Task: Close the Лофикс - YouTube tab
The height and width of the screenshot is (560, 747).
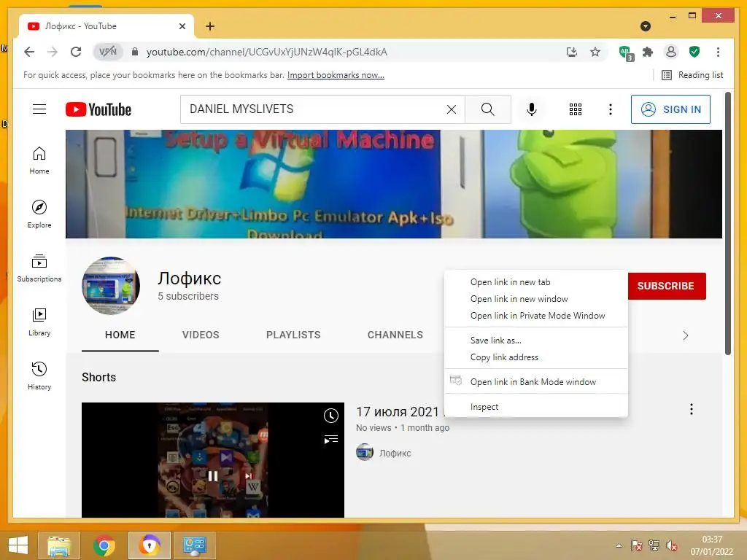Action: pyautogui.click(x=182, y=26)
